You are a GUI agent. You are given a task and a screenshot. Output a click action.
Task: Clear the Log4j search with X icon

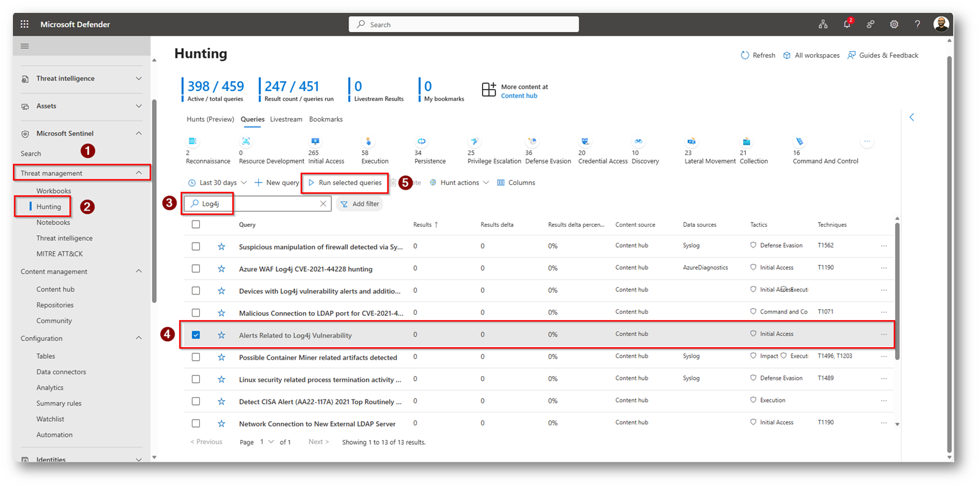pos(323,204)
